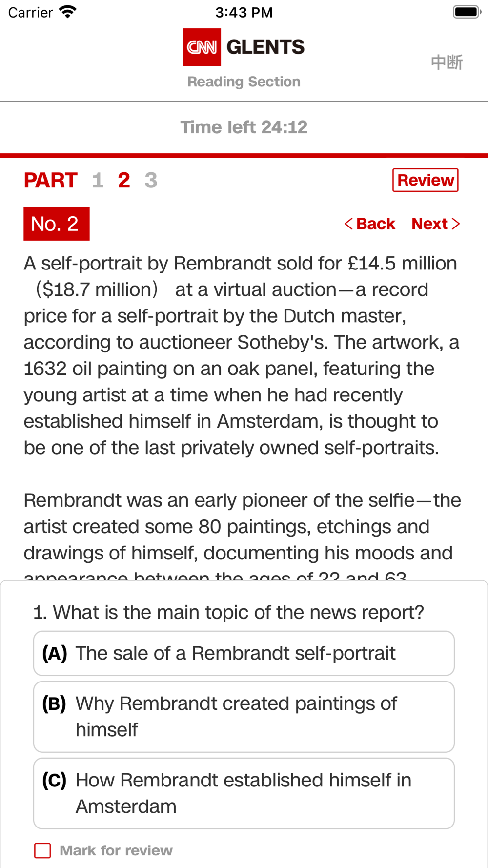Tap the 中断 suspend button
Viewport: 488px width, 868px height.
coord(447,62)
